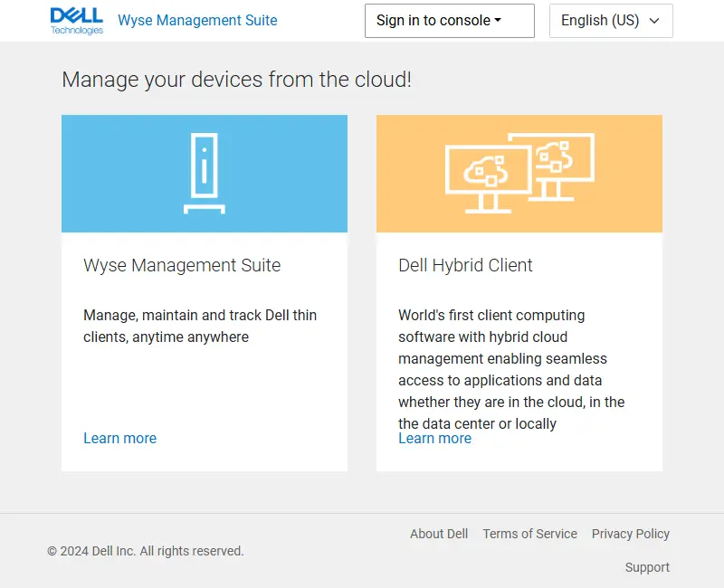Viewport: 724px width, 588px height.
Task: Open the About Dell footer link
Action: pos(439,534)
